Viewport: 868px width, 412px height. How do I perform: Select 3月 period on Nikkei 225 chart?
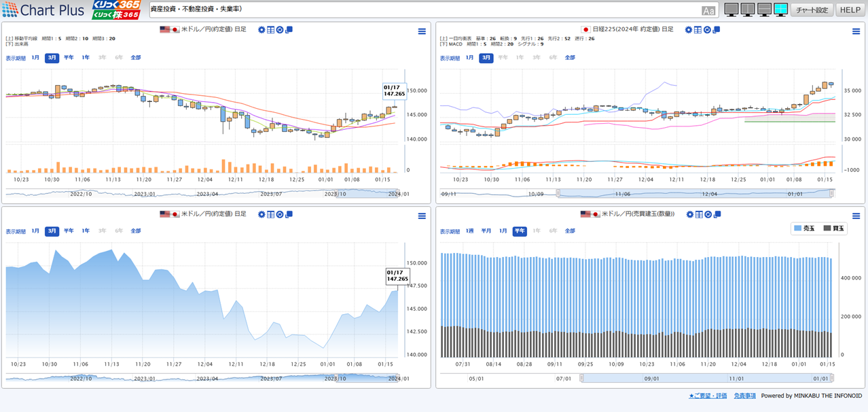point(486,58)
